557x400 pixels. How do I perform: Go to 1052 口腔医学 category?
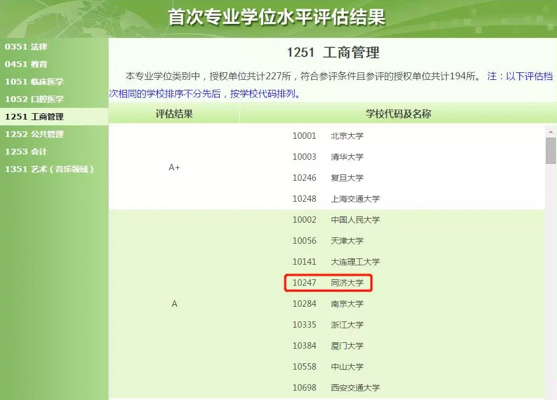click(x=34, y=99)
